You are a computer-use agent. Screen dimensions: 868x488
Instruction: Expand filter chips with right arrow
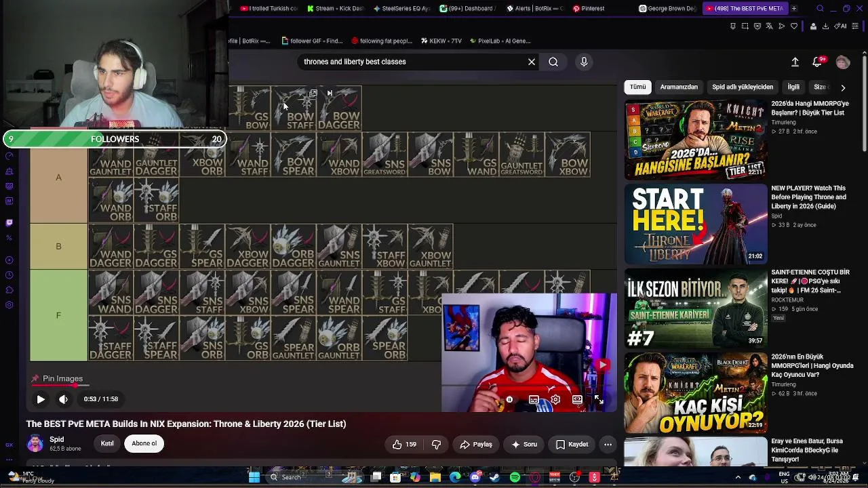click(x=843, y=87)
